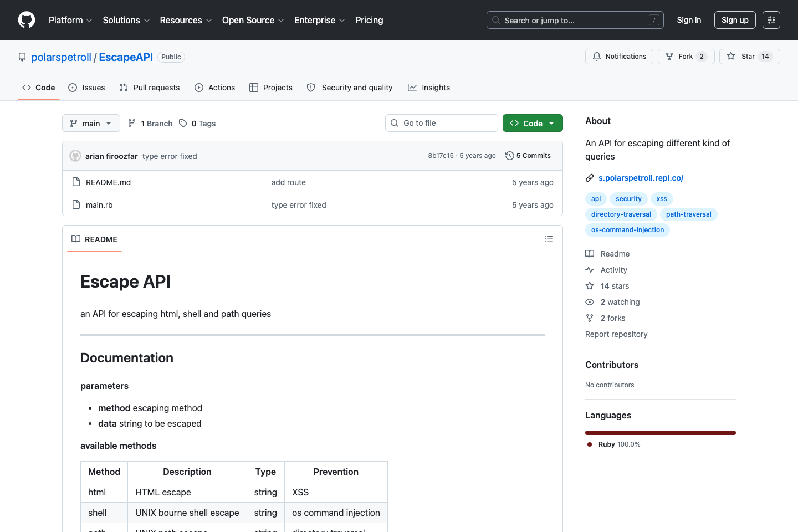Click the GitHub logo icon
798x532 pixels.
tap(26, 20)
